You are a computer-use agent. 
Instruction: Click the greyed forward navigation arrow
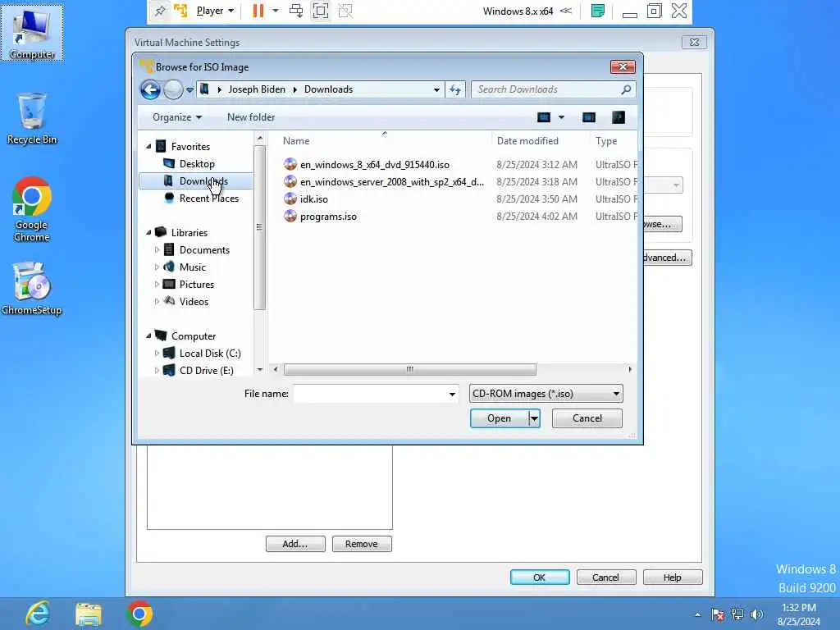point(173,89)
